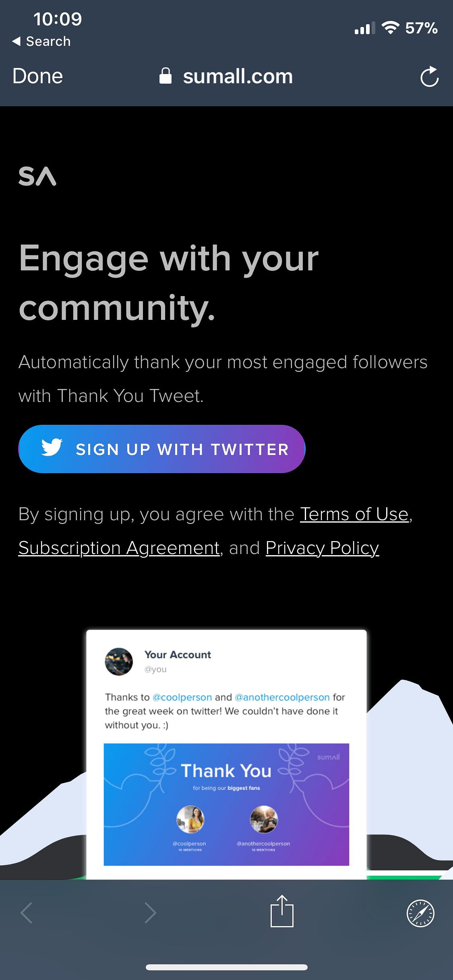Go forward with right chevron arrow

[150, 913]
